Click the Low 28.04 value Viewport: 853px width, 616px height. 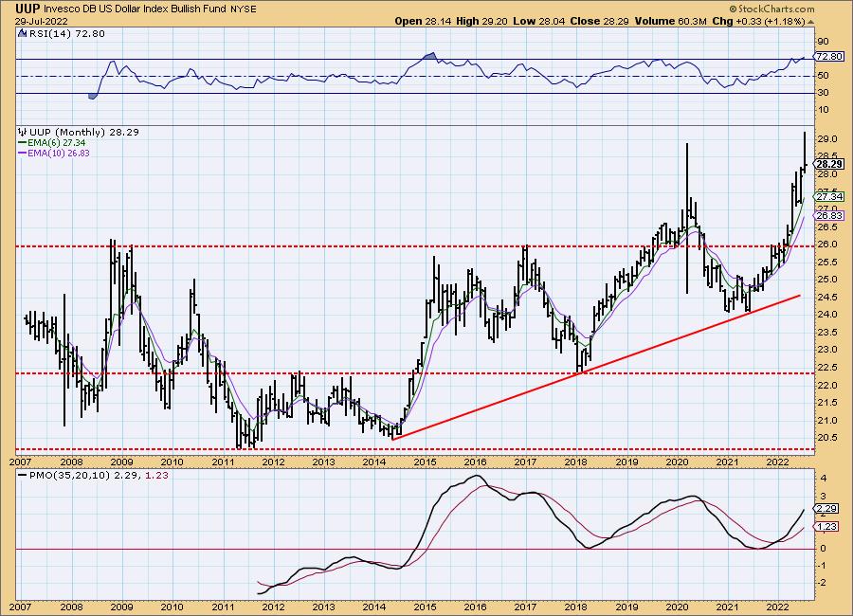tap(539, 21)
